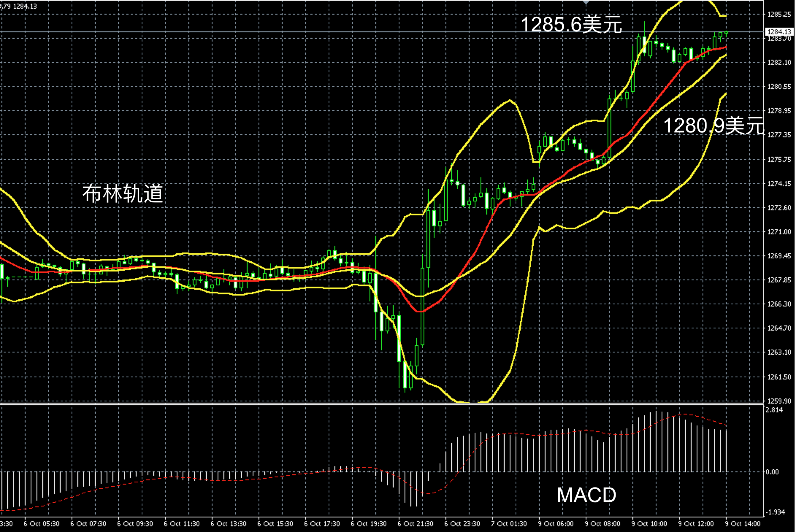
Task: Click the OHLC price readout in top-left corner
Action: pyautogui.click(x=18, y=6)
